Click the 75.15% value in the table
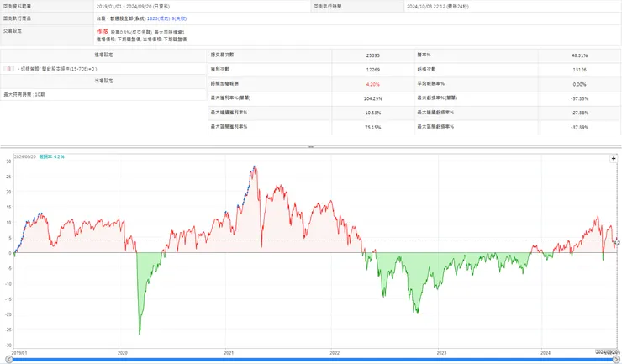The image size is (622, 364). point(373,128)
